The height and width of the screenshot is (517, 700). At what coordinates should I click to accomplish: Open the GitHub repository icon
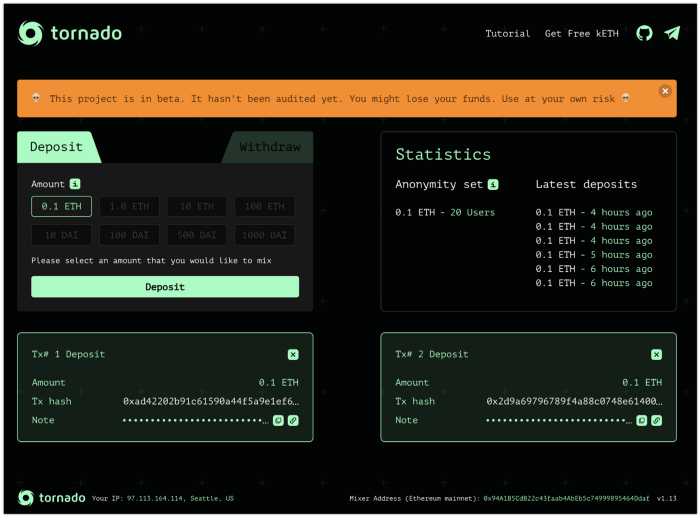(x=644, y=33)
